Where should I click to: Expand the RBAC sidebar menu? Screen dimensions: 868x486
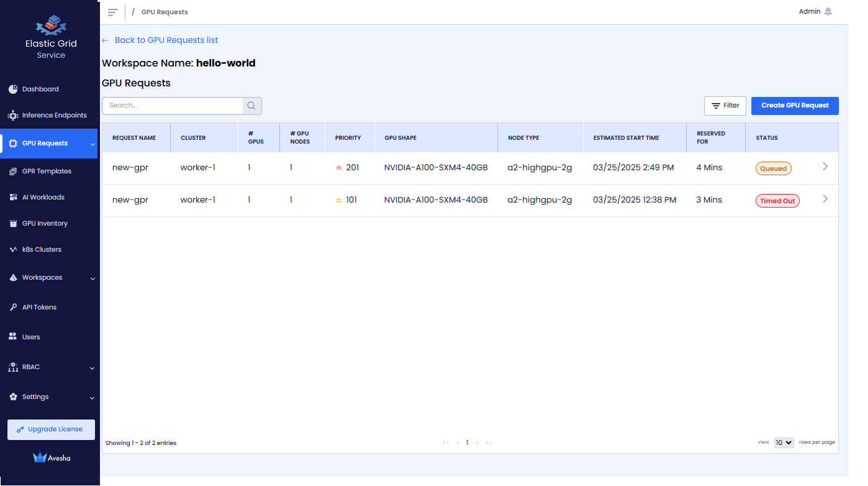click(x=93, y=368)
